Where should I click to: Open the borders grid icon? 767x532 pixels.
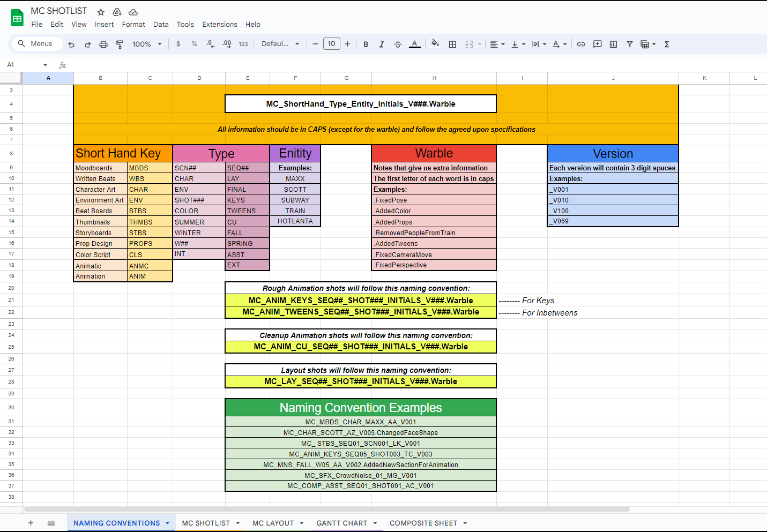[452, 44]
